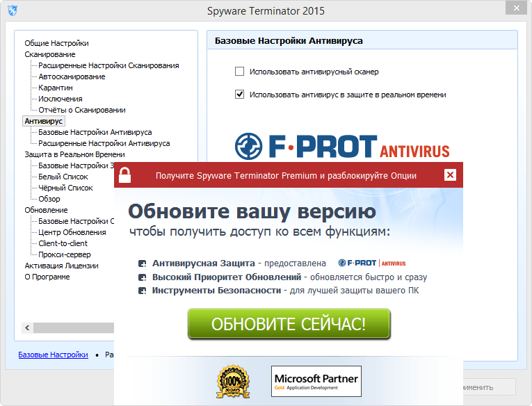
Task: Select Client-to-client tree entry
Action: (x=63, y=243)
